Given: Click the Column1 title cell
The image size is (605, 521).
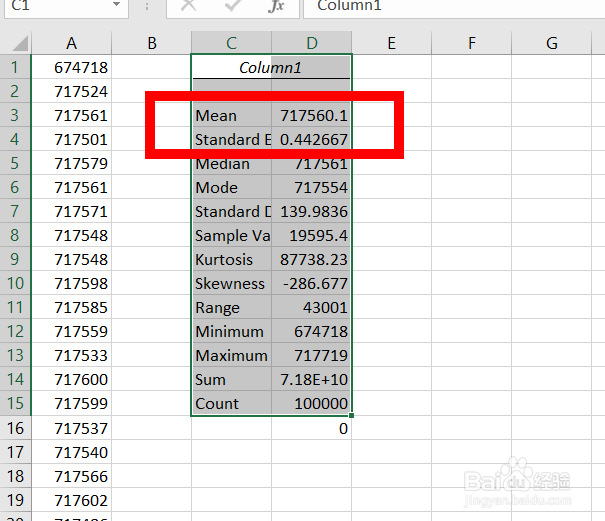Looking at the screenshot, I should pyautogui.click(x=271, y=68).
